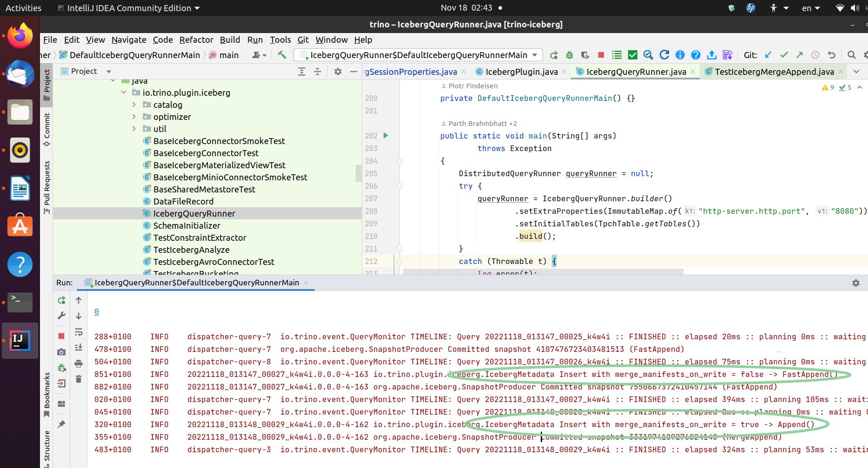
Task: Toggle the Commit tool window stripe button
Action: pos(46,129)
